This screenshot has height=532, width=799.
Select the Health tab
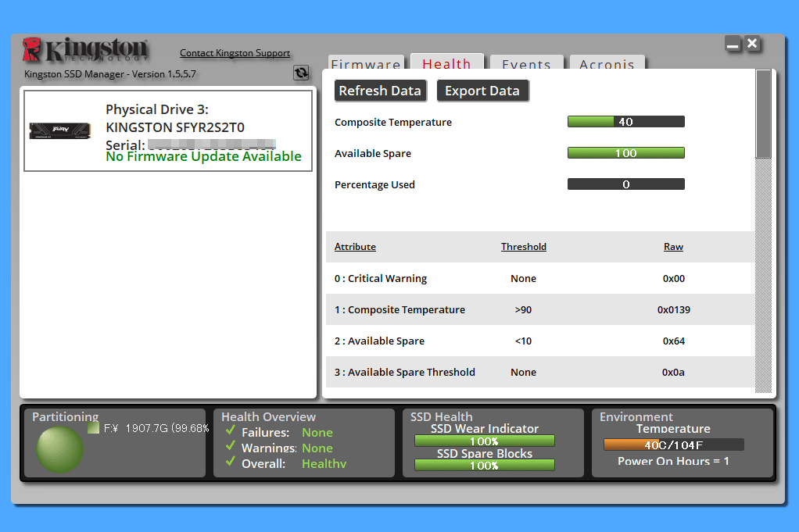tap(446, 63)
